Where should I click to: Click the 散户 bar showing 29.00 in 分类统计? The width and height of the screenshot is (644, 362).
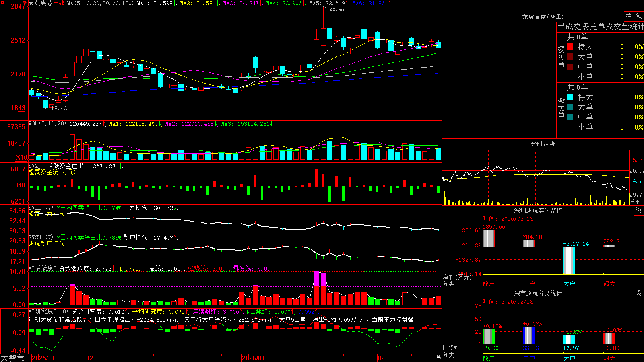click(x=488, y=337)
